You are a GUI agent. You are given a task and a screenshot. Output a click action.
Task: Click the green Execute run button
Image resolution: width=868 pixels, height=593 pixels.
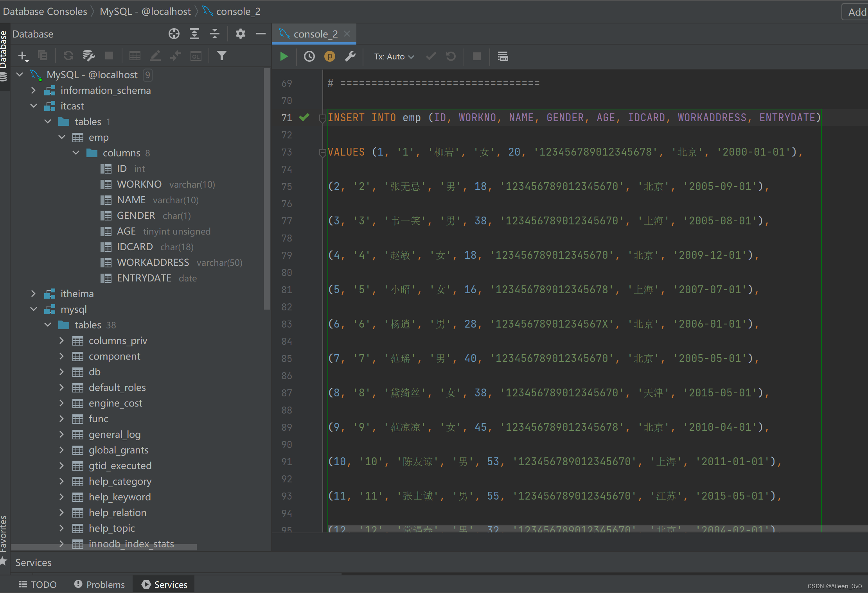(284, 57)
